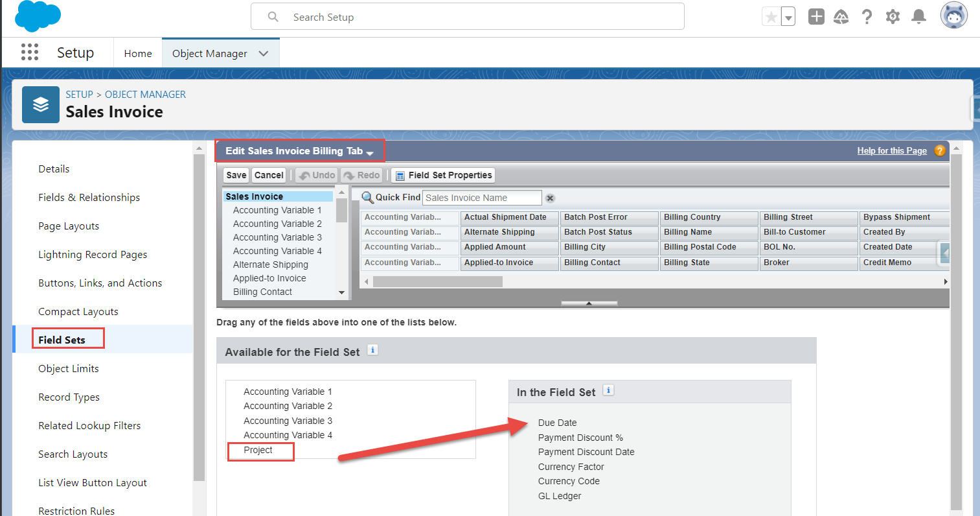Screen dimensions: 980x516
Task: View notifications bell
Action: [x=918, y=17]
